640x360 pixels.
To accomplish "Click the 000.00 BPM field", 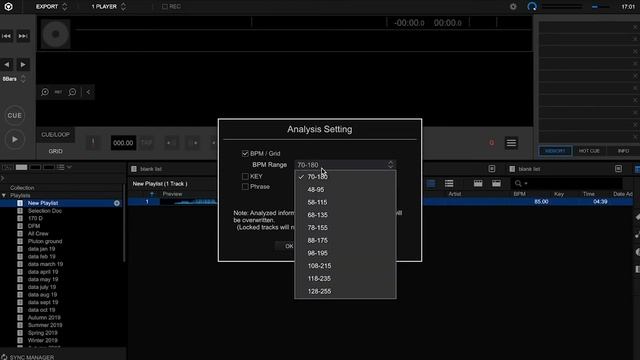I will click(x=123, y=143).
